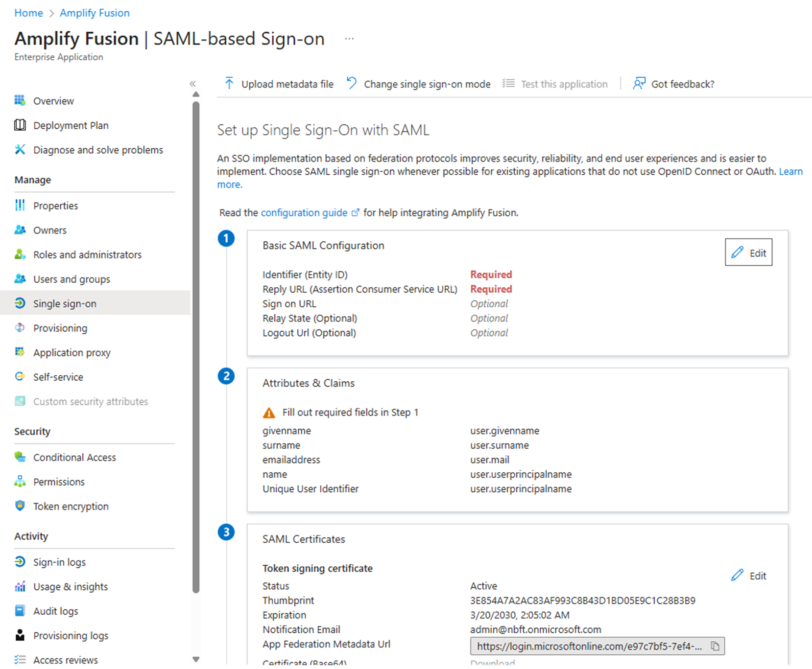Click the Self-service icon
The width and height of the screenshot is (812, 669).
point(20,376)
